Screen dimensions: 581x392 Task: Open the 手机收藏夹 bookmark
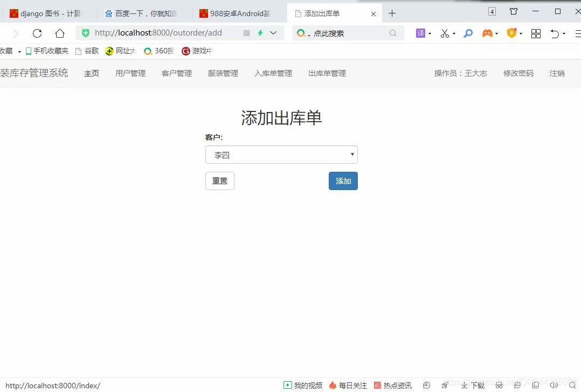point(47,51)
